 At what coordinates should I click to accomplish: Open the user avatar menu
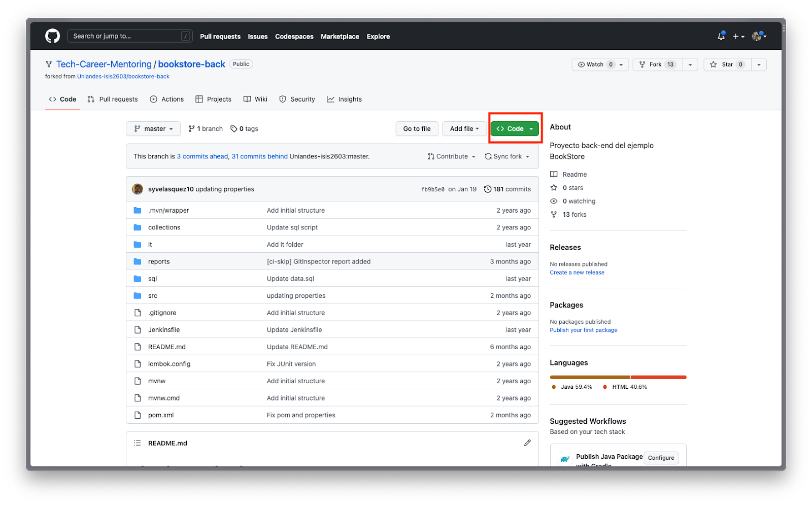[x=759, y=36]
